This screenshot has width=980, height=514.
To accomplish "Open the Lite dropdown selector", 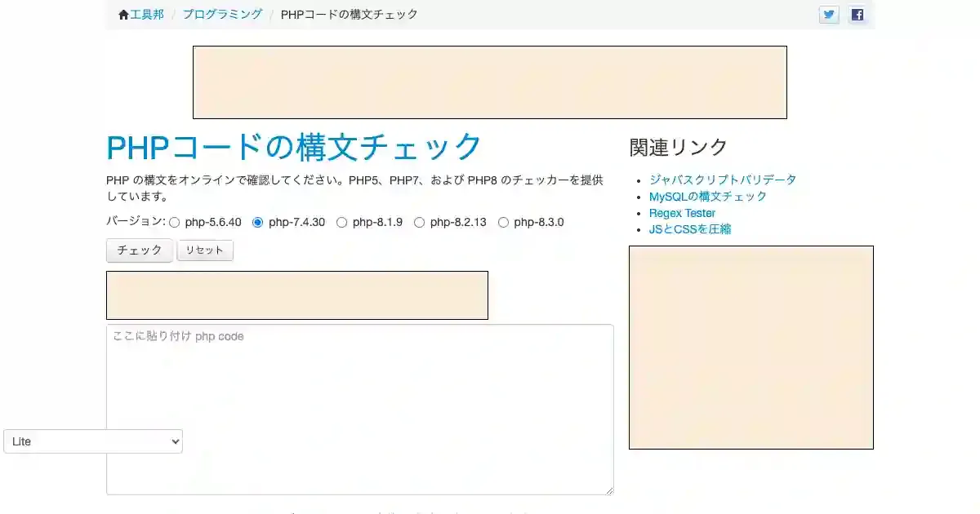I will coord(93,441).
